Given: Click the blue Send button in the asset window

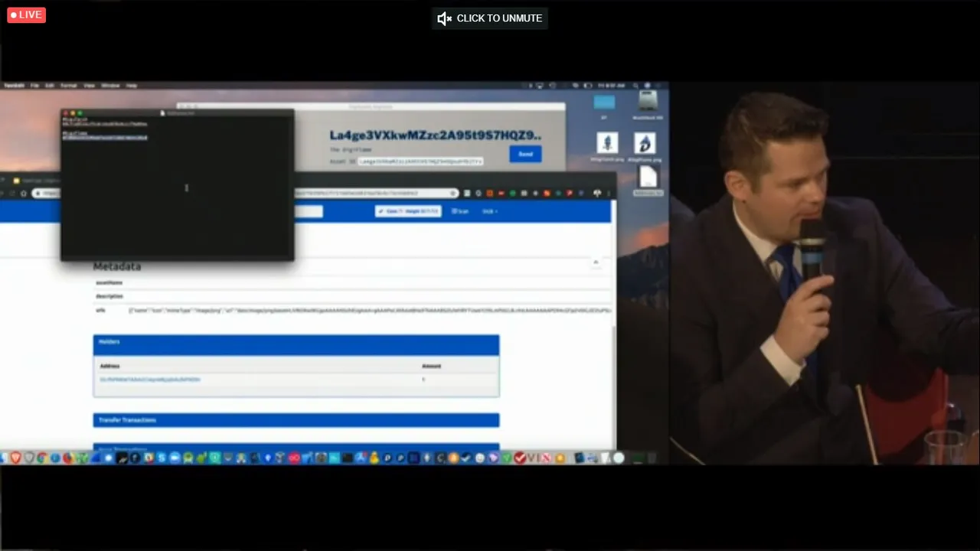Looking at the screenshot, I should (x=525, y=154).
